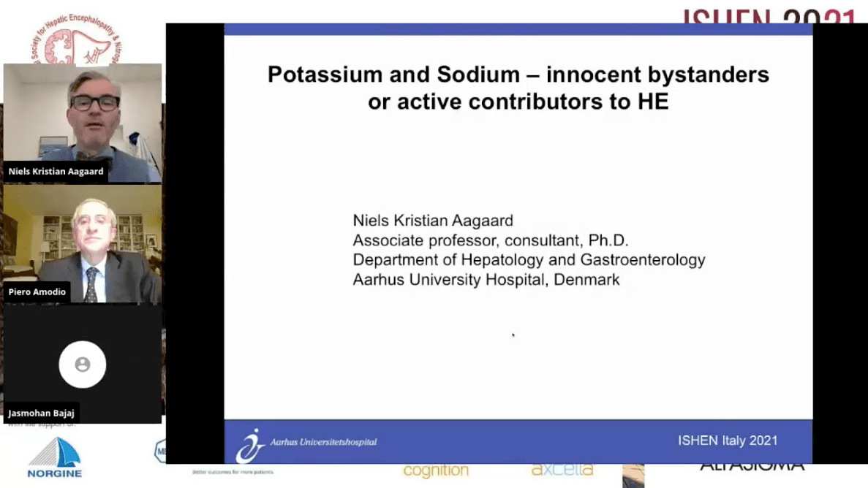Screen dimensions: 868x488
Task: Click the 'ISHEN Italy 2021' footer text
Action: [728, 441]
